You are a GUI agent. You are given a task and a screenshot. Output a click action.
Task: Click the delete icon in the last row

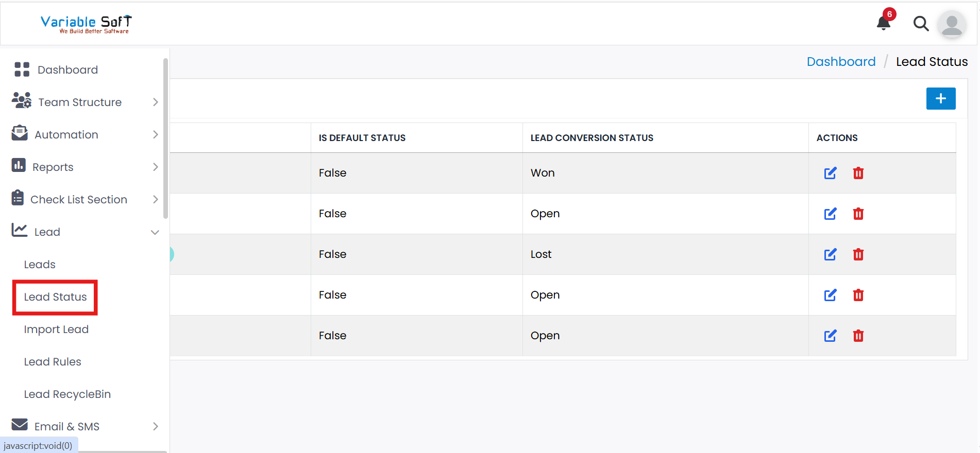[x=858, y=336]
